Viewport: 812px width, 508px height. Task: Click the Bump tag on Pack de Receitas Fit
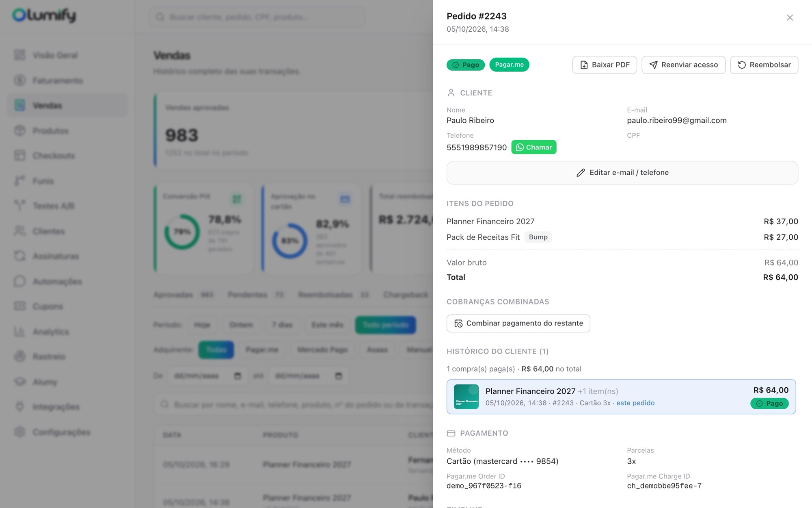[538, 237]
